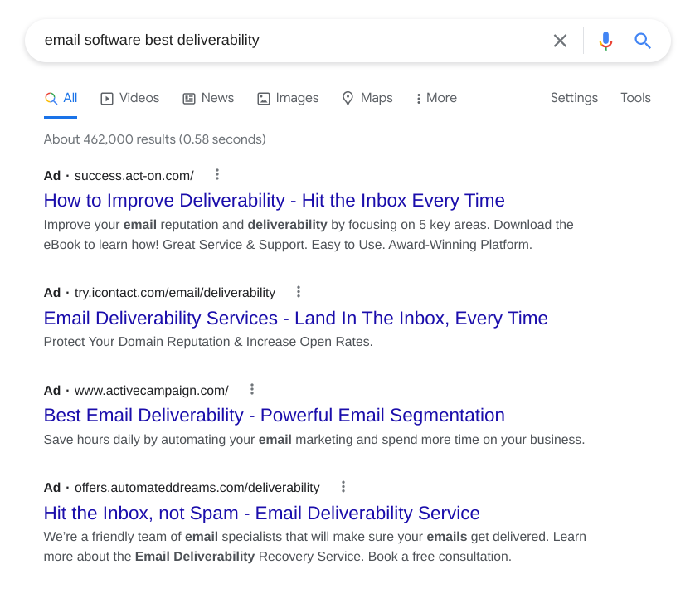Open options menu for automateddreams.com ad
The height and width of the screenshot is (589, 700).
click(x=343, y=487)
